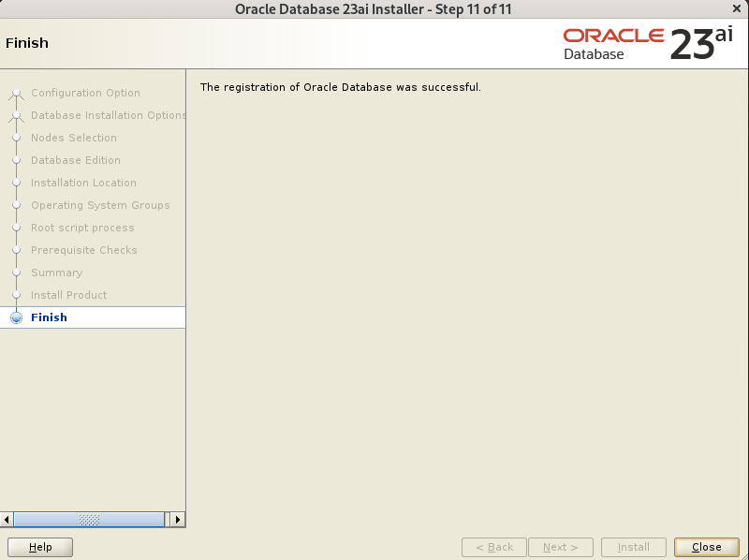Select the Nodes Selection step
The height and width of the screenshot is (560, 749).
click(74, 138)
